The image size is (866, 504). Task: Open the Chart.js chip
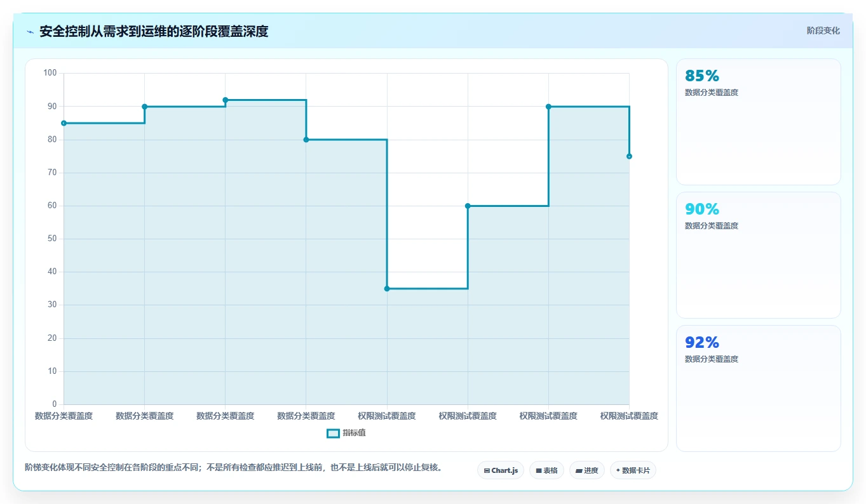[x=501, y=470]
